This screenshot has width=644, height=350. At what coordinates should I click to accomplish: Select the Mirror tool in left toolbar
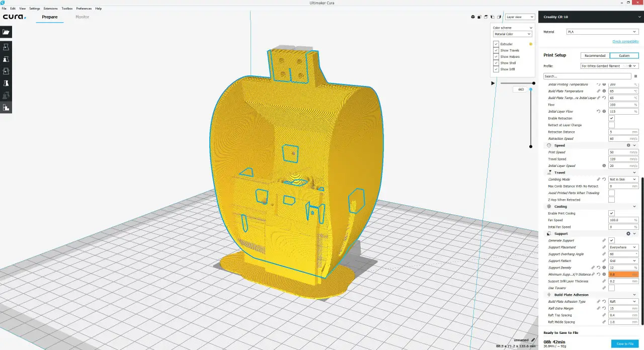click(6, 83)
